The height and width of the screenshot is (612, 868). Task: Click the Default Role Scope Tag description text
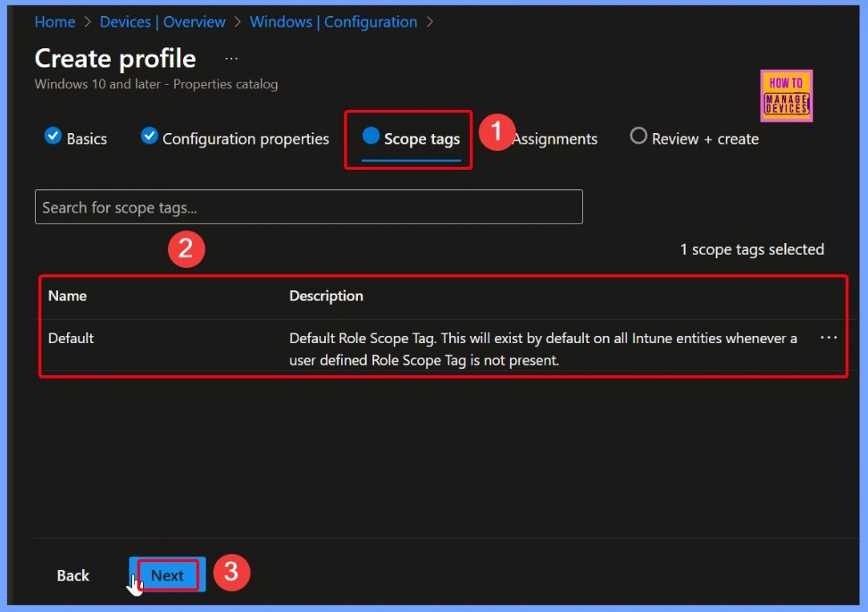[x=543, y=349]
